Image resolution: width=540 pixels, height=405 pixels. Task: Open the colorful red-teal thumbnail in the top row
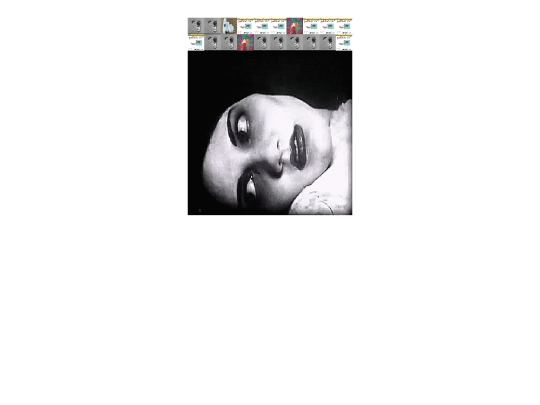295,26
